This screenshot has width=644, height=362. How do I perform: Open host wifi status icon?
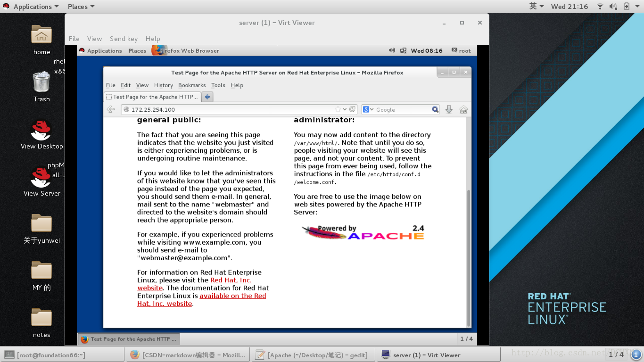pos(600,6)
